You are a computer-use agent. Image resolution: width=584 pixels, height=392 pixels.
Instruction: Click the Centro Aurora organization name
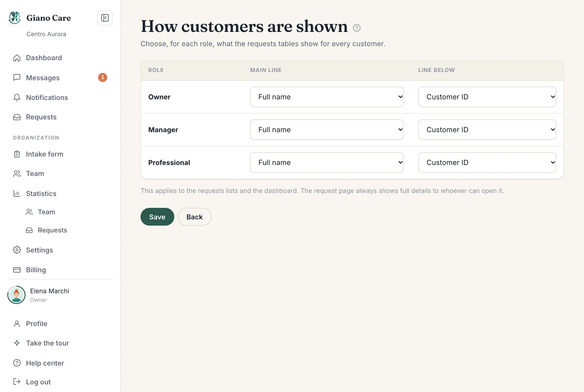46,34
